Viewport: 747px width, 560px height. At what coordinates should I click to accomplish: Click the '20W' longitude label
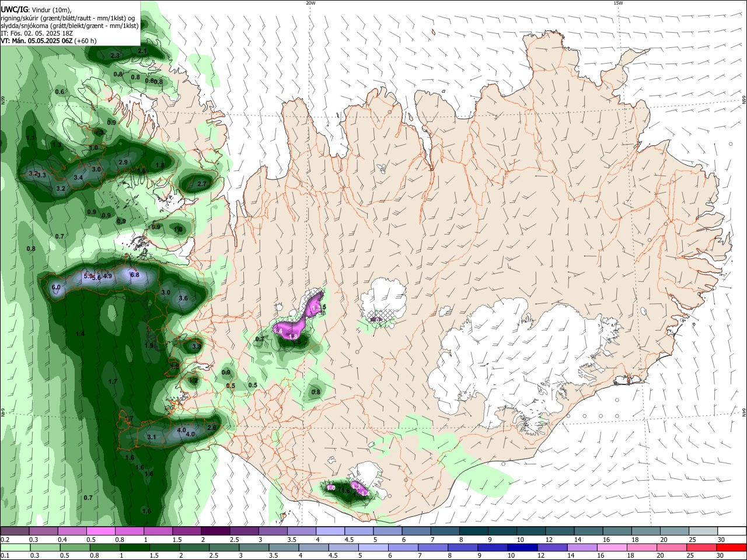[x=310, y=3]
